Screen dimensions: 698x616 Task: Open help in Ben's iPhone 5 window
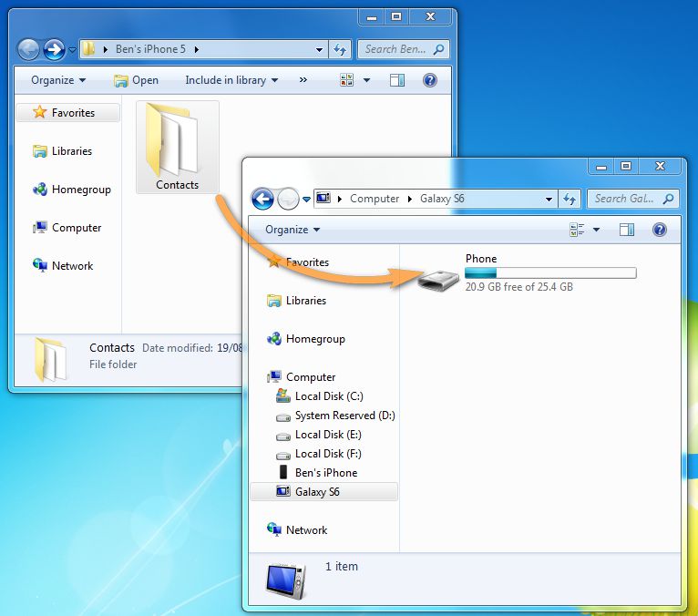click(430, 80)
